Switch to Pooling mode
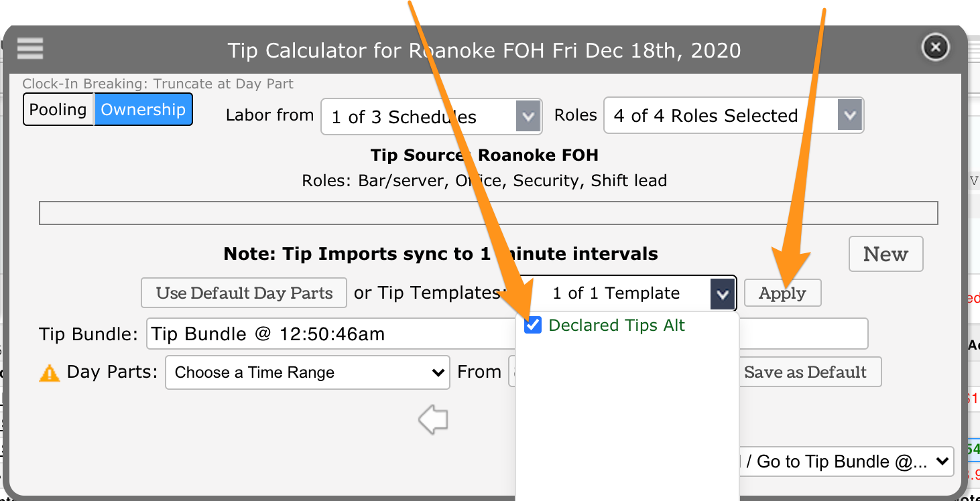The width and height of the screenshot is (980, 501). click(x=58, y=110)
